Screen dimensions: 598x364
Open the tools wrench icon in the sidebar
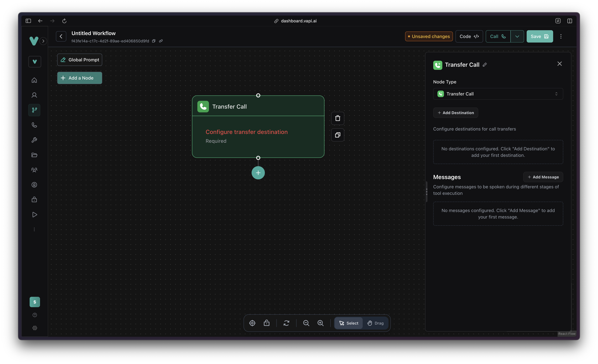coord(34,140)
